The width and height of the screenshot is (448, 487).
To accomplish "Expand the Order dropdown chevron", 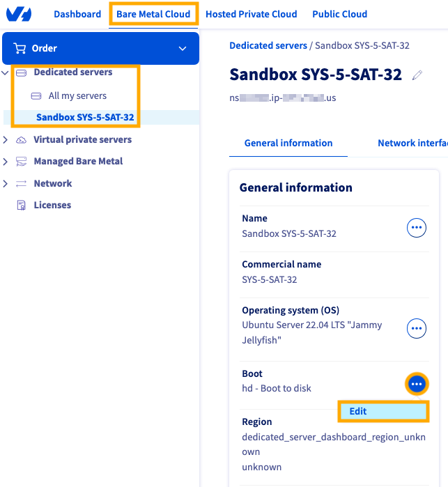I will 183,49.
